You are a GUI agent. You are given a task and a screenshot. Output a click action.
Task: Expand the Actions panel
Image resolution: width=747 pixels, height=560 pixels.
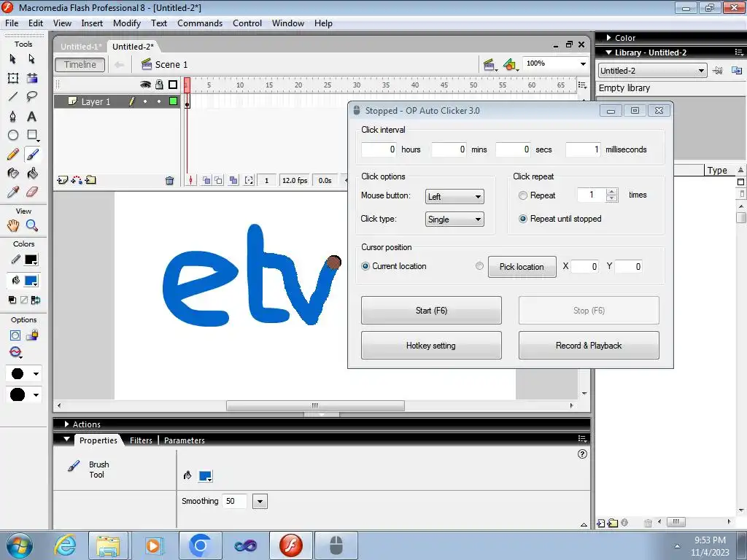66,424
